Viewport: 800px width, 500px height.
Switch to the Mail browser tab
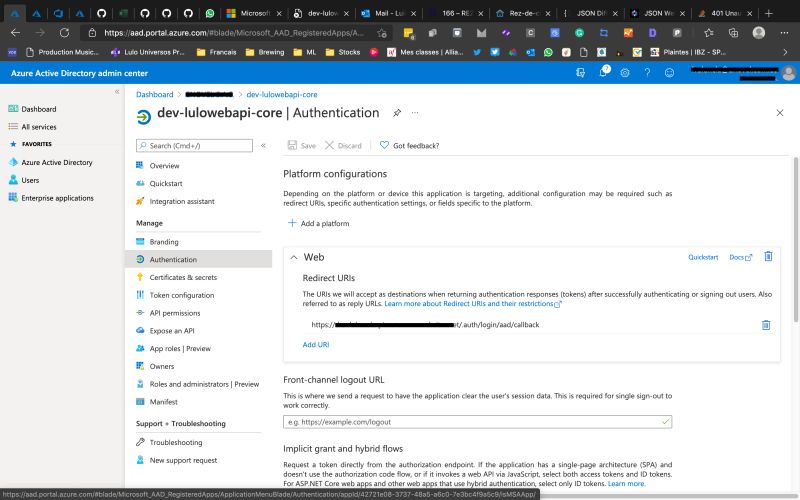click(388, 13)
